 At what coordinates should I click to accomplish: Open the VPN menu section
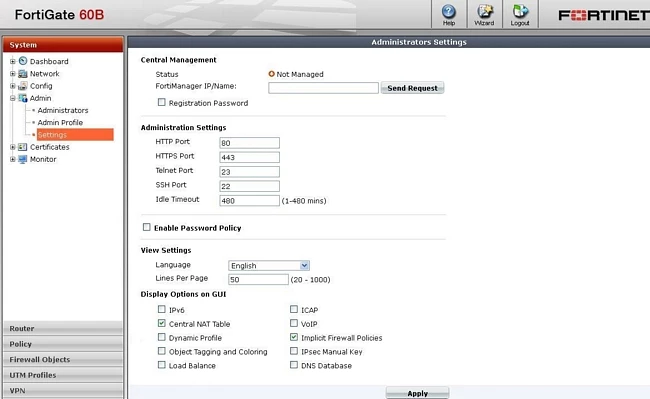(x=63, y=390)
